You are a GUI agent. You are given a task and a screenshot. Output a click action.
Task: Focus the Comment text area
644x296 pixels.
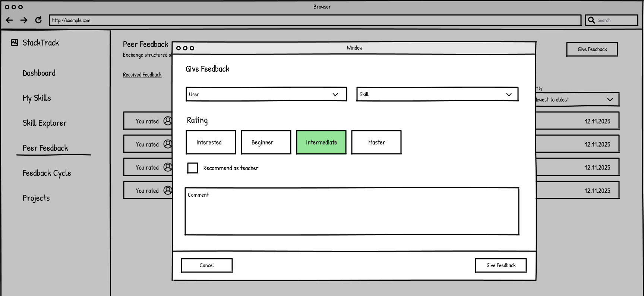click(352, 211)
